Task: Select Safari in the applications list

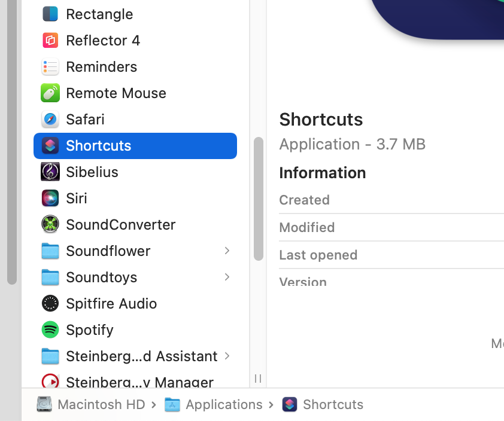Action: (x=85, y=120)
